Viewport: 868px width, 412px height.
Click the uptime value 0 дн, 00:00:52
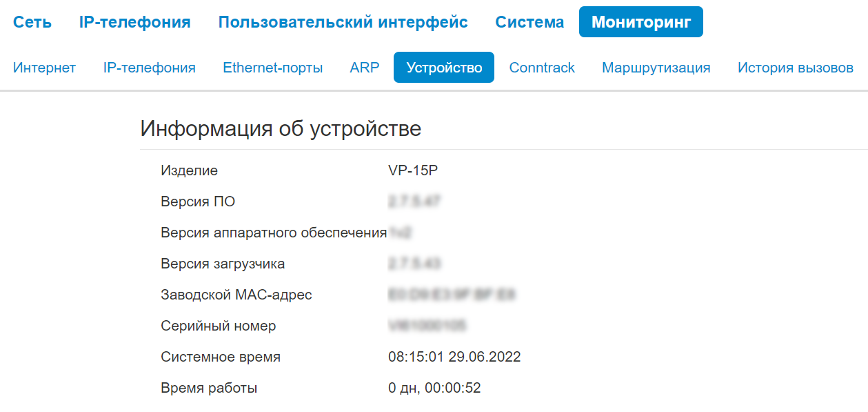(x=434, y=388)
